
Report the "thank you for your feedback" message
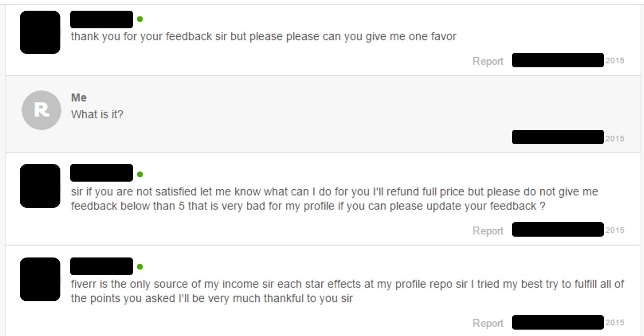(x=487, y=61)
